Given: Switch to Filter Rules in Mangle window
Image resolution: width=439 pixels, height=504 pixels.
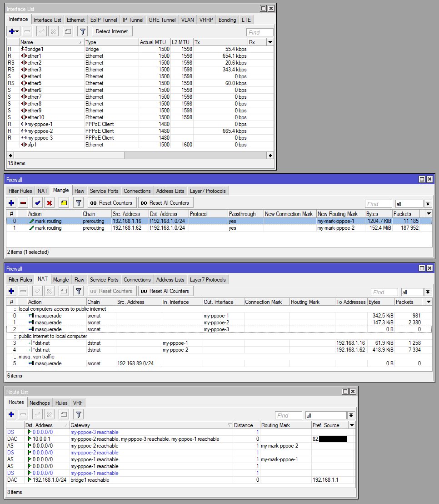Looking at the screenshot, I should [x=20, y=191].
